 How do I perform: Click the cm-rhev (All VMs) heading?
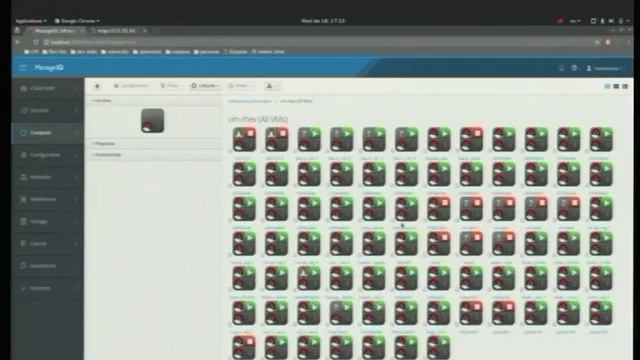[x=258, y=119]
